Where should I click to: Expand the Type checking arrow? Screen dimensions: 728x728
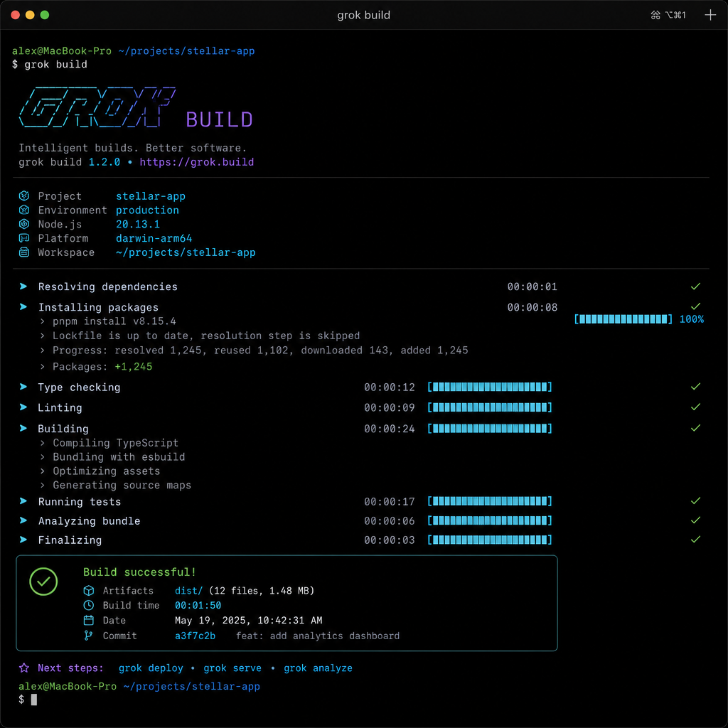[23, 386]
